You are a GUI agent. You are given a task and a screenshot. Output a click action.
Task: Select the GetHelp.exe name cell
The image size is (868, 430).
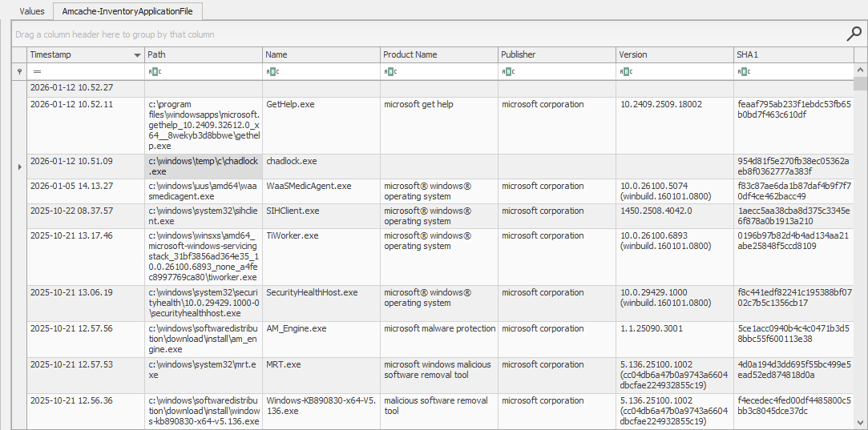(x=321, y=126)
